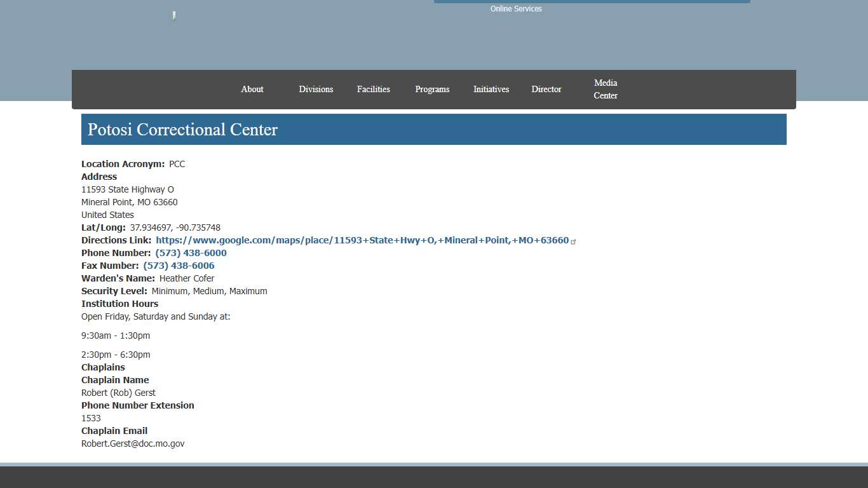The height and width of the screenshot is (488, 868).
Task: Click the Institution Hours heading
Action: coord(119,303)
